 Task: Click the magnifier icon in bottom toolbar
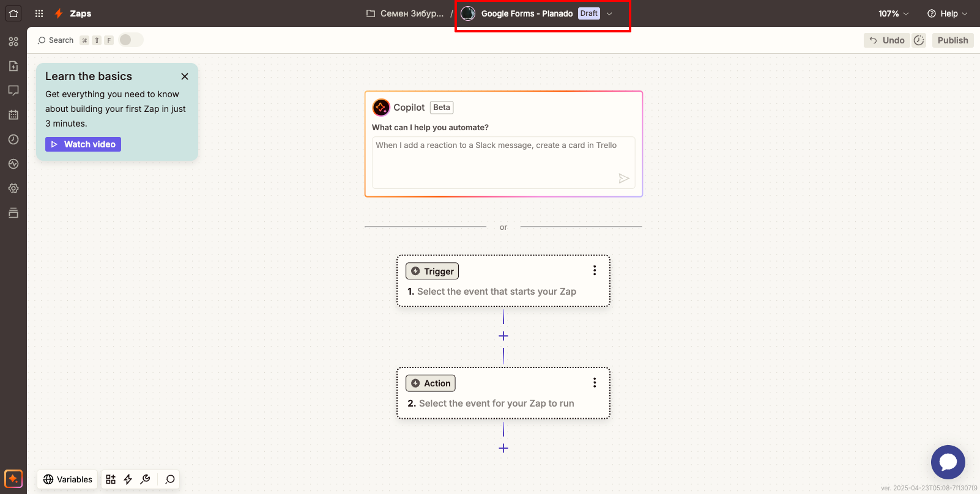coord(170,479)
